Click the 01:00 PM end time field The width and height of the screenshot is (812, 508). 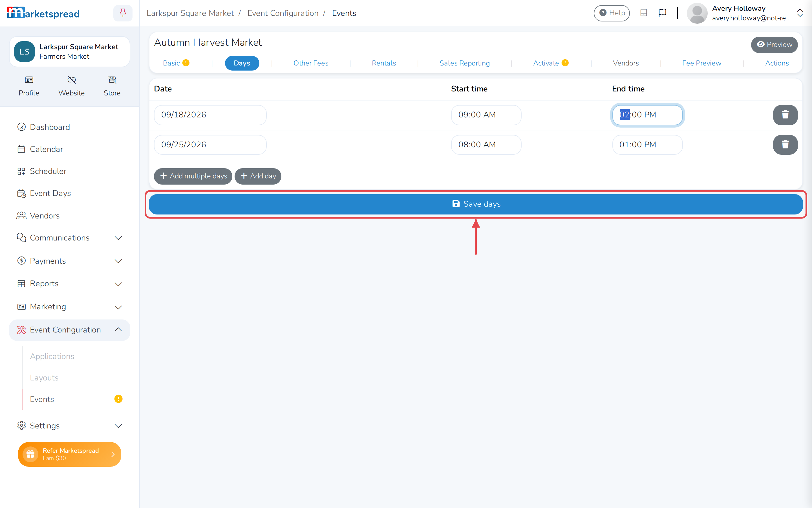click(647, 145)
